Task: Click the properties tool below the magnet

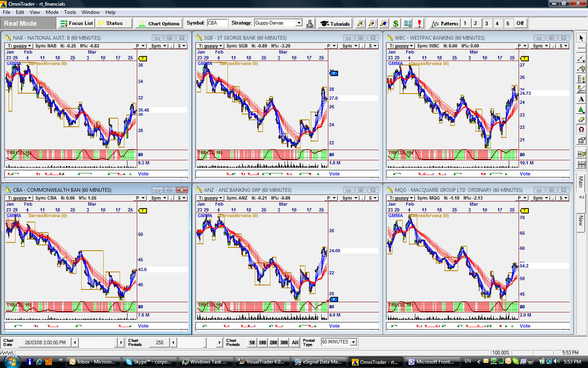Action: (x=581, y=140)
